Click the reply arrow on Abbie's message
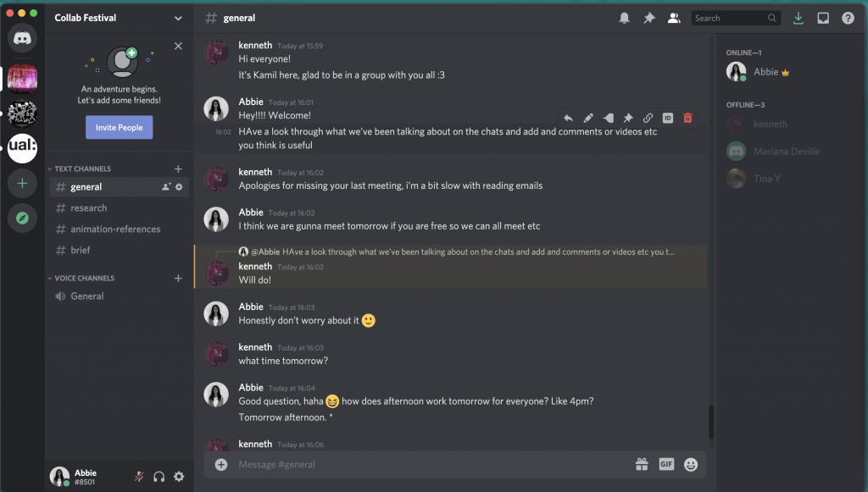Screen dimensions: 868x492 pyautogui.click(x=568, y=118)
